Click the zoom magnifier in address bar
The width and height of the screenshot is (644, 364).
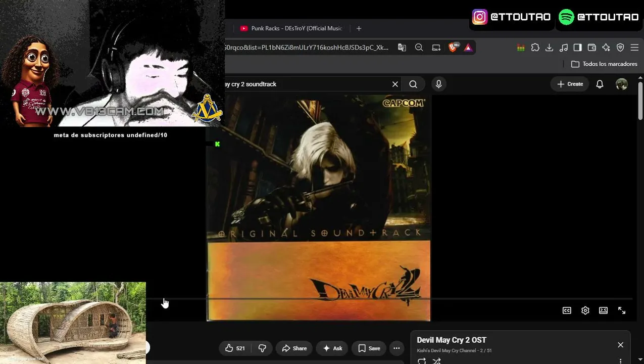tap(419, 48)
